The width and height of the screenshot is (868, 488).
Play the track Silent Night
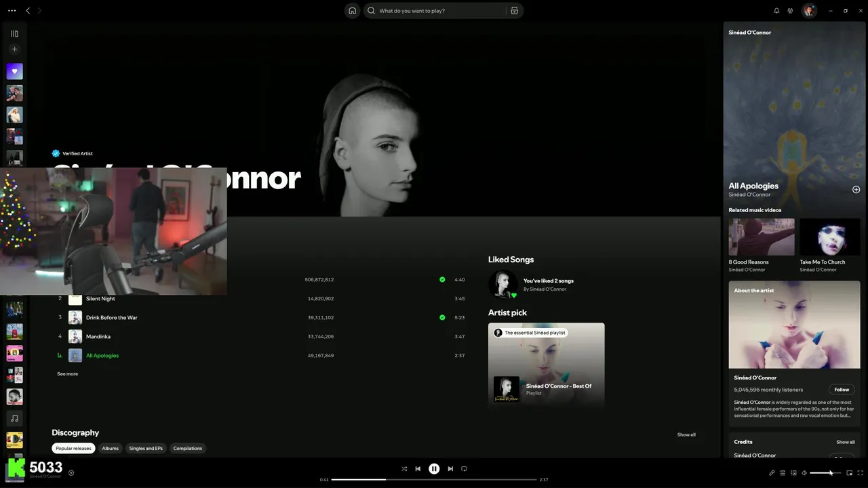(100, 298)
